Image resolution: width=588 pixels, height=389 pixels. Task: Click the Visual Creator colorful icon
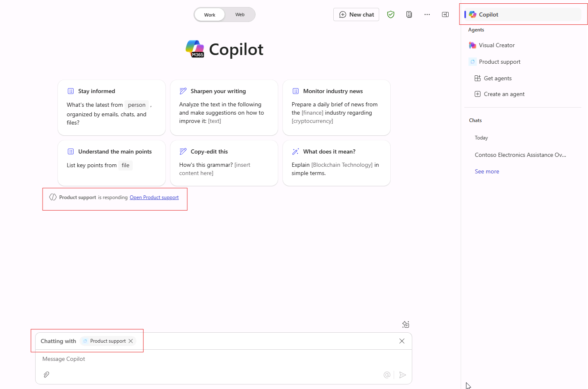[473, 45]
